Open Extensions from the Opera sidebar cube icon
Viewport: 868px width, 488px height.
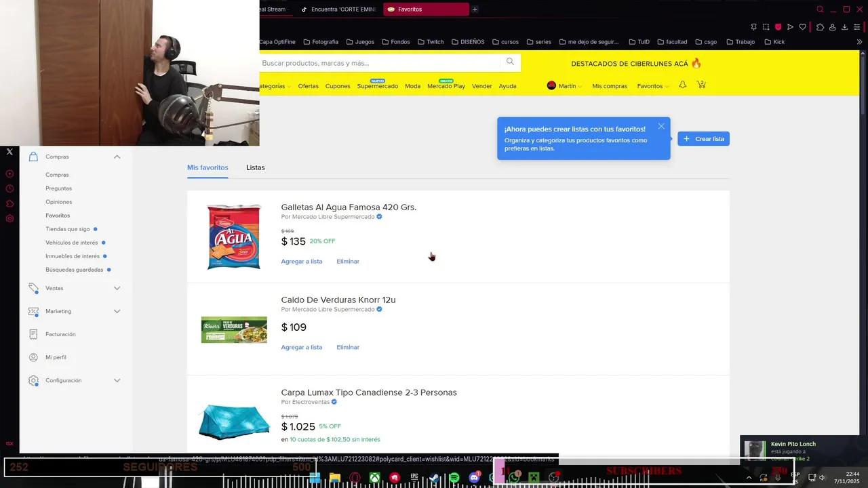click(9, 203)
